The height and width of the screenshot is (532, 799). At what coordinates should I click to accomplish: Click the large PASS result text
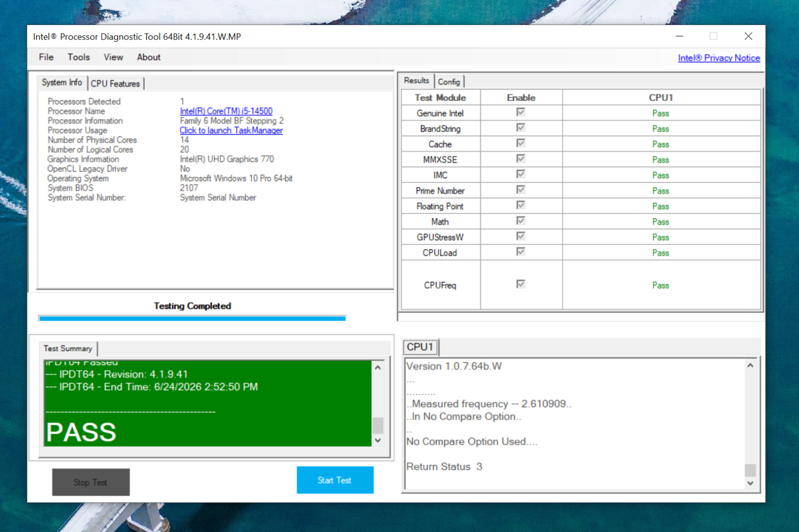81,432
